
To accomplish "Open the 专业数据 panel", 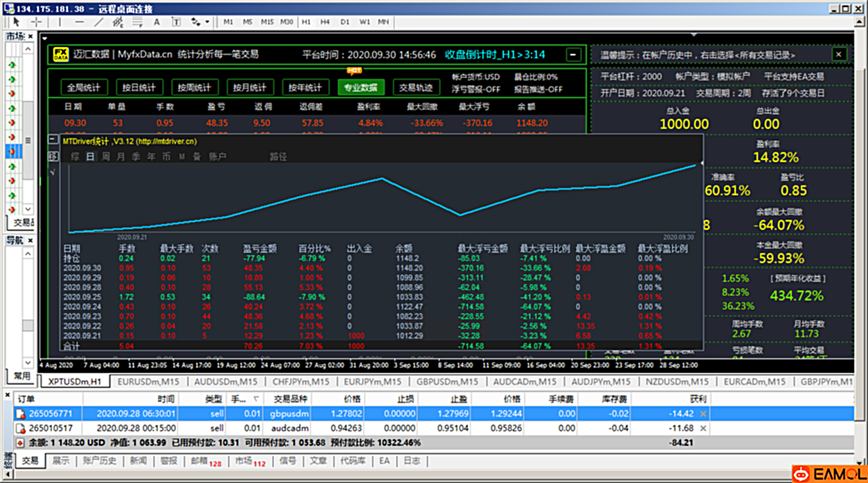I will pyautogui.click(x=361, y=87).
